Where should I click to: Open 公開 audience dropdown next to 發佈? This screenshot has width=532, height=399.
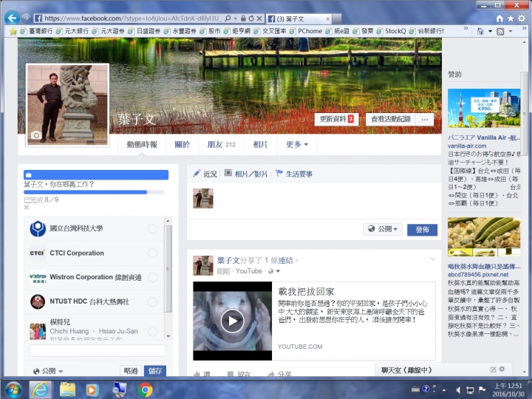[383, 229]
